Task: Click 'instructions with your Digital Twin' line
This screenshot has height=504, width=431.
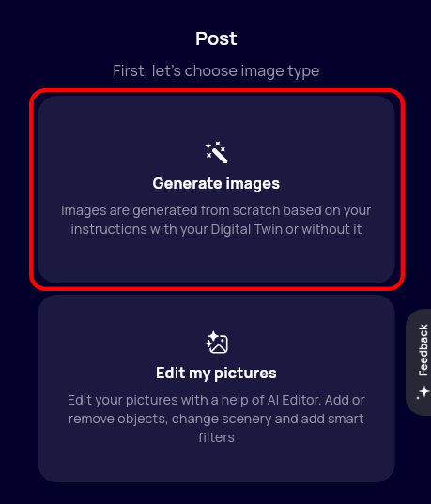Action: [216, 230]
